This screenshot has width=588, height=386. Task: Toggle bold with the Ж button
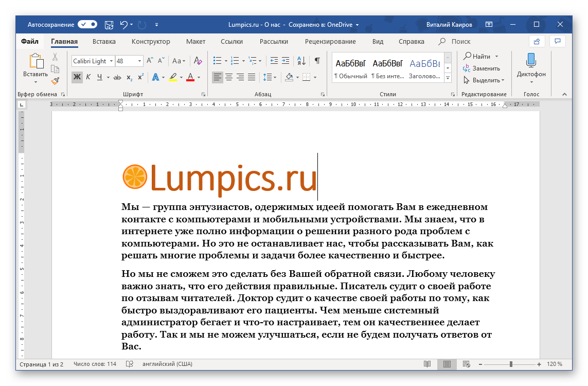(x=77, y=77)
